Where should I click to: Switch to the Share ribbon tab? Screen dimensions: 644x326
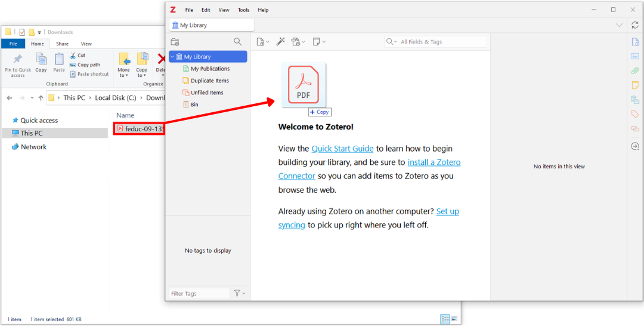click(x=62, y=44)
